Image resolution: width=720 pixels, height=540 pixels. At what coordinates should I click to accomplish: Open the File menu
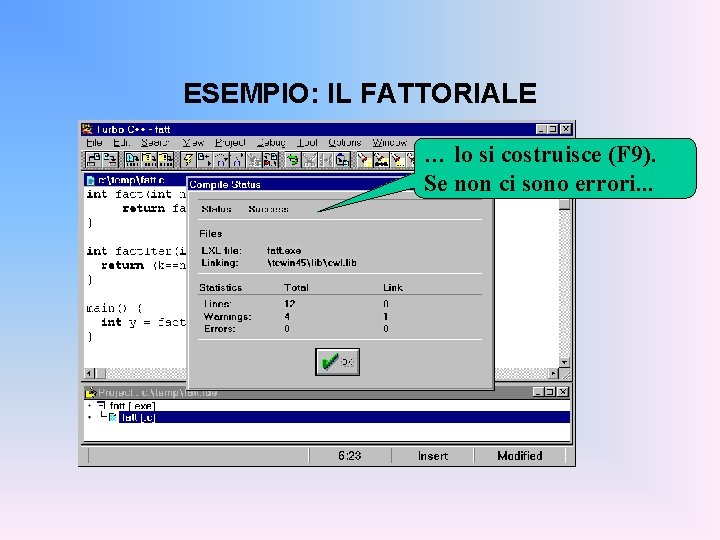coord(94,143)
